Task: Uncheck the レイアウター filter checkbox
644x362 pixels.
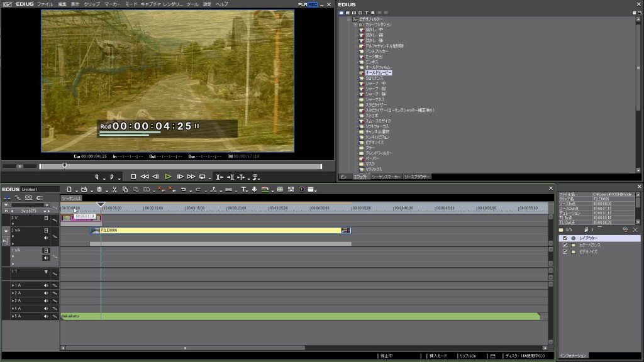Action: click(x=565, y=238)
